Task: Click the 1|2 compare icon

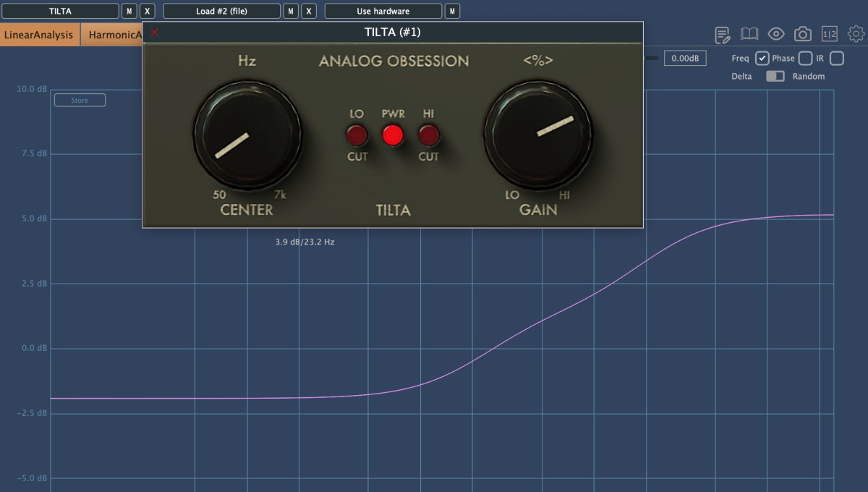Action: tap(830, 34)
